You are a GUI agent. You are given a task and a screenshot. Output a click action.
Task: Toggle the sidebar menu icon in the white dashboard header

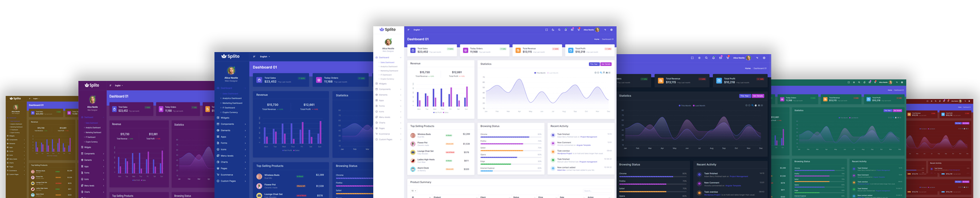coord(409,30)
